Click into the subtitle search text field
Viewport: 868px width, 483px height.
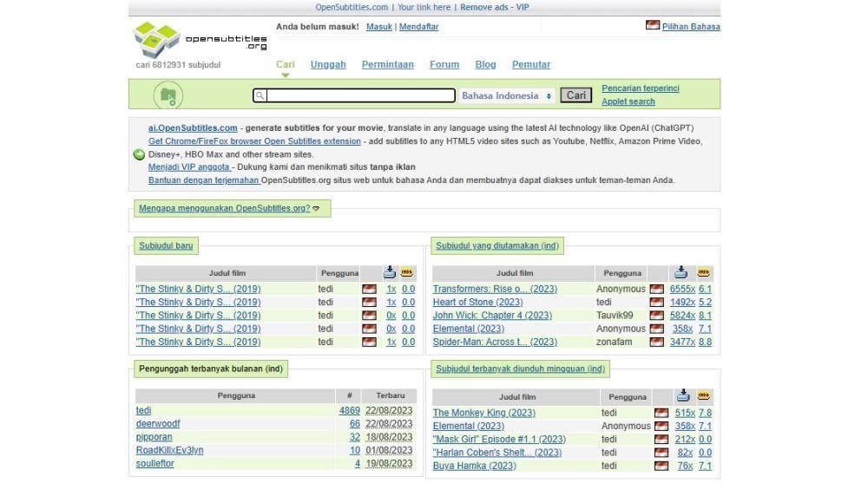coord(361,95)
